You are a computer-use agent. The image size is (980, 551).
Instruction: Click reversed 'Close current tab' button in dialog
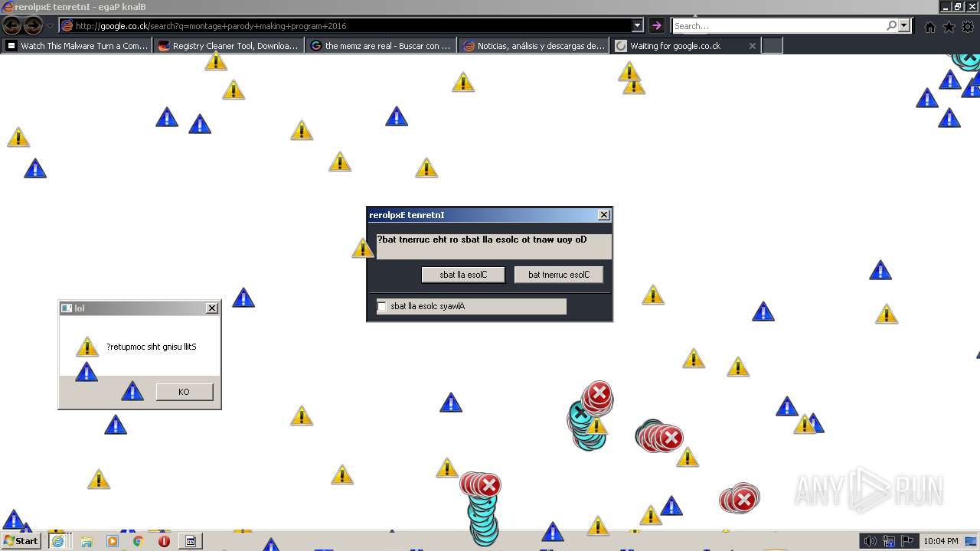[559, 275]
